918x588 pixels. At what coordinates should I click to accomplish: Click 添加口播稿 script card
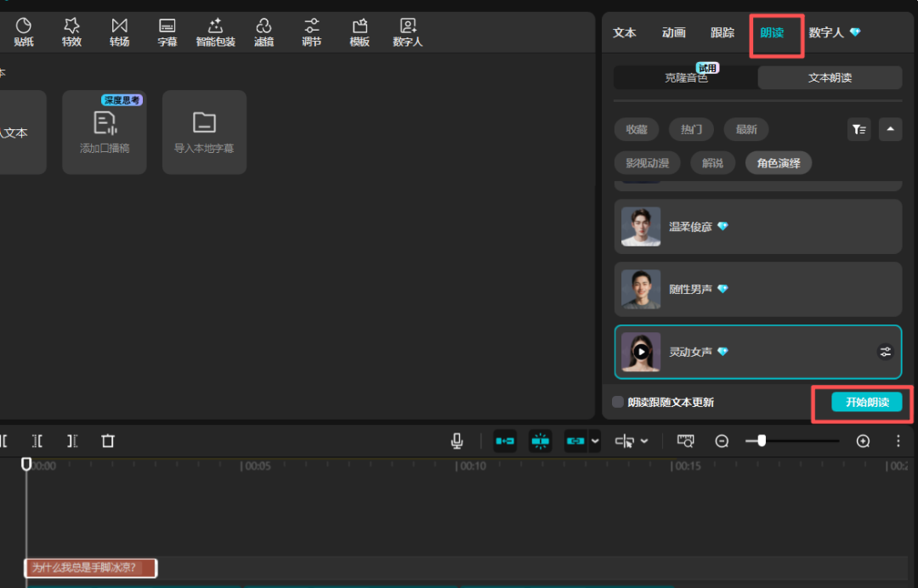[105, 132]
